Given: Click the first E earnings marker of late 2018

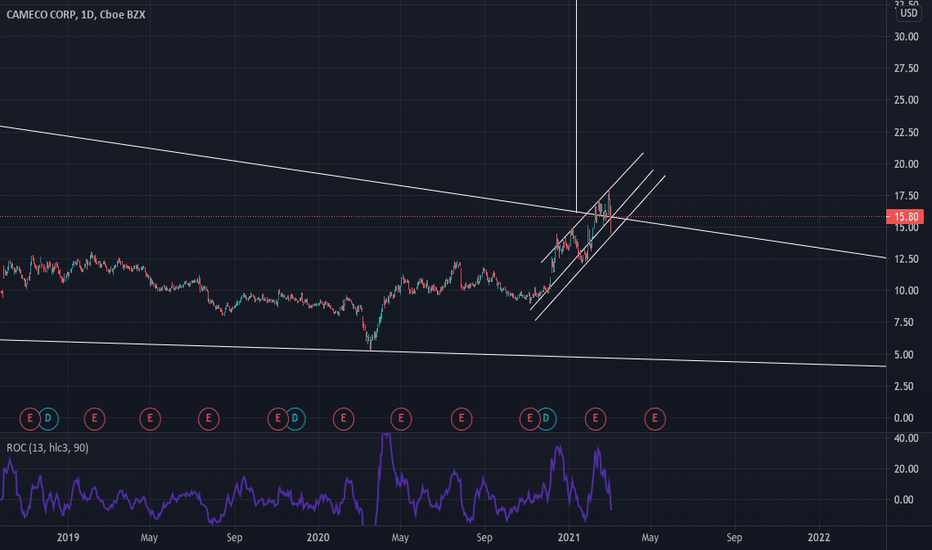Looking at the screenshot, I should (x=30, y=419).
